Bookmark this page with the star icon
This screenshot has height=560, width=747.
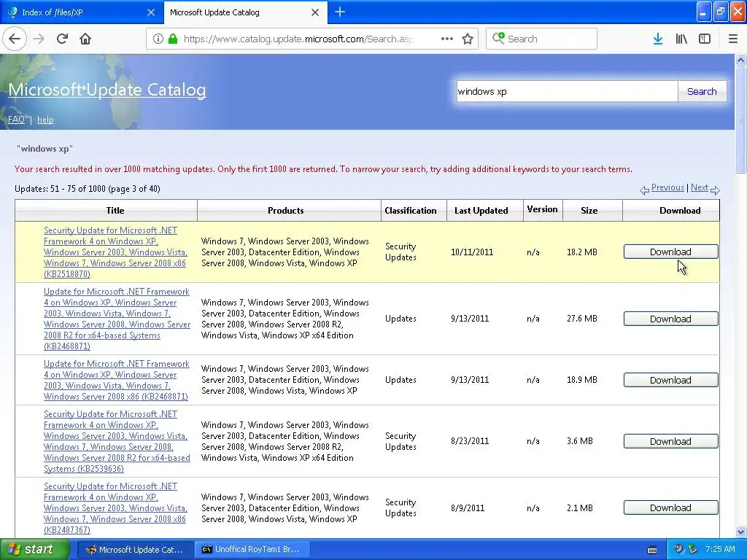[x=468, y=39]
